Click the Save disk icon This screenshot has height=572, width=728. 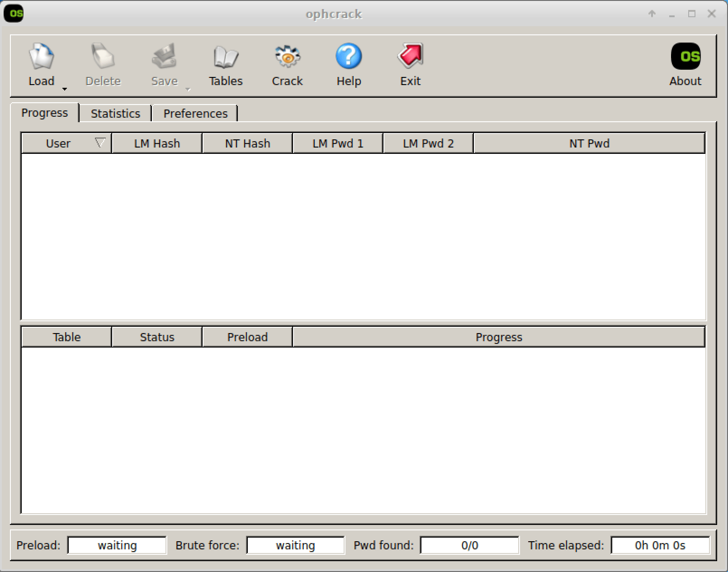(164, 57)
